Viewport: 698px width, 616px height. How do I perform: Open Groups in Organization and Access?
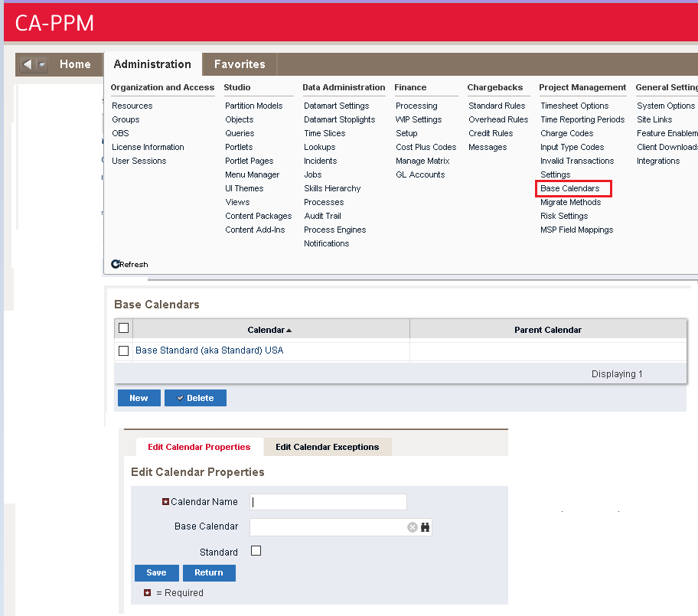pos(126,119)
